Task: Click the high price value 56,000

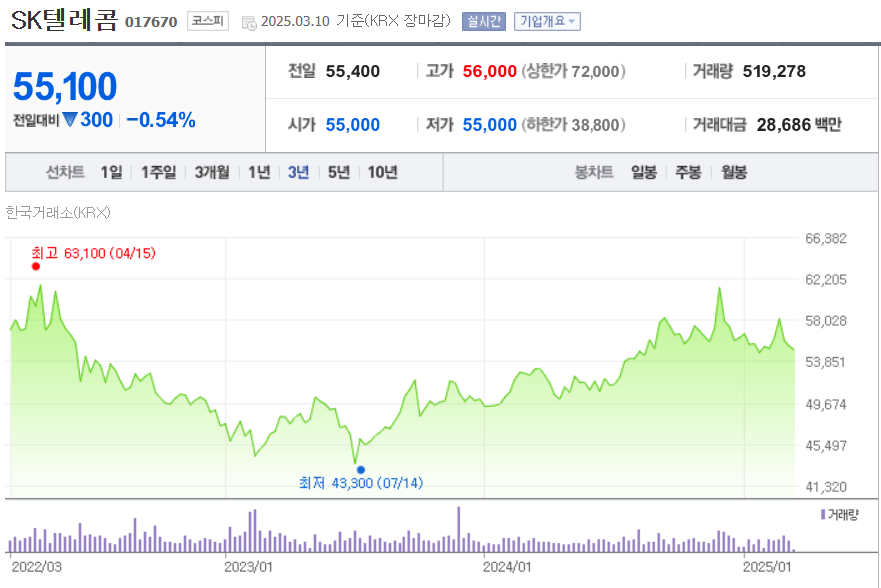Action: (x=489, y=71)
